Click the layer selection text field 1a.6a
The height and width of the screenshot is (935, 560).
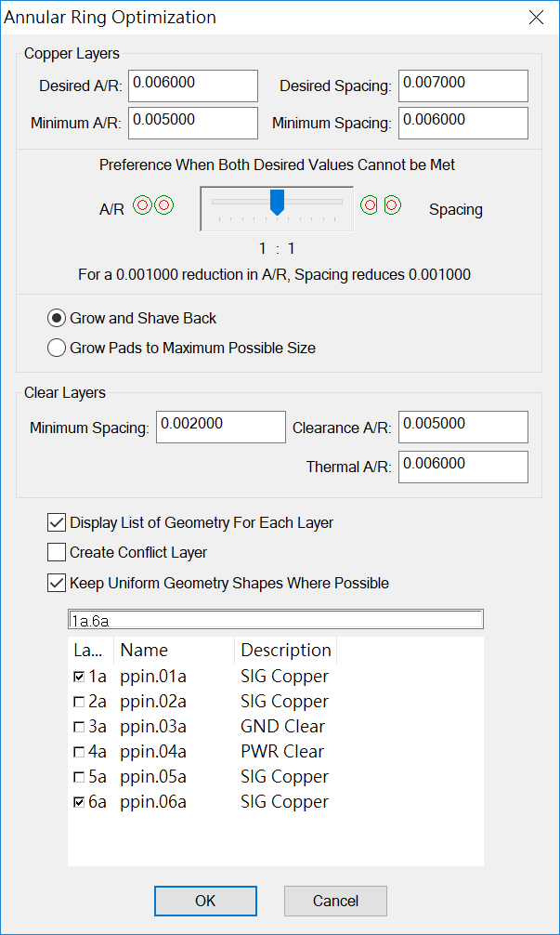click(x=275, y=620)
